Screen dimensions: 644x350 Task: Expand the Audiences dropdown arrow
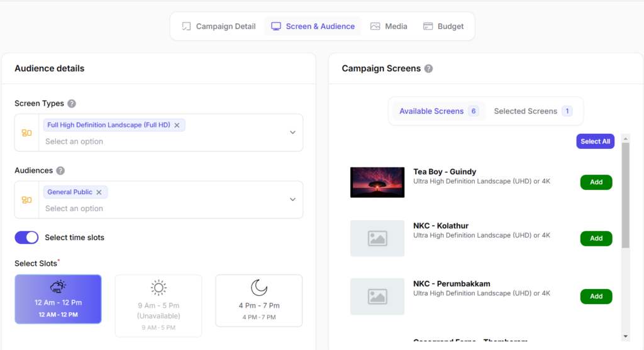click(x=292, y=200)
